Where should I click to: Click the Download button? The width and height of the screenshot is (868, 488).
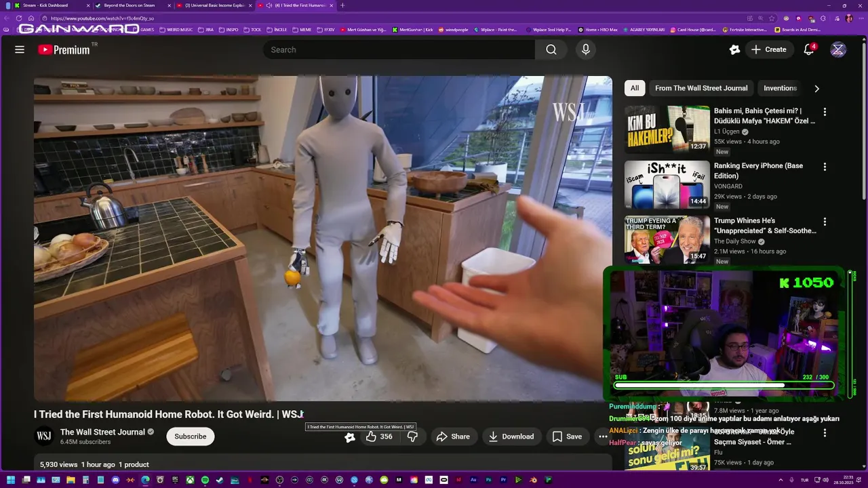coord(512,436)
